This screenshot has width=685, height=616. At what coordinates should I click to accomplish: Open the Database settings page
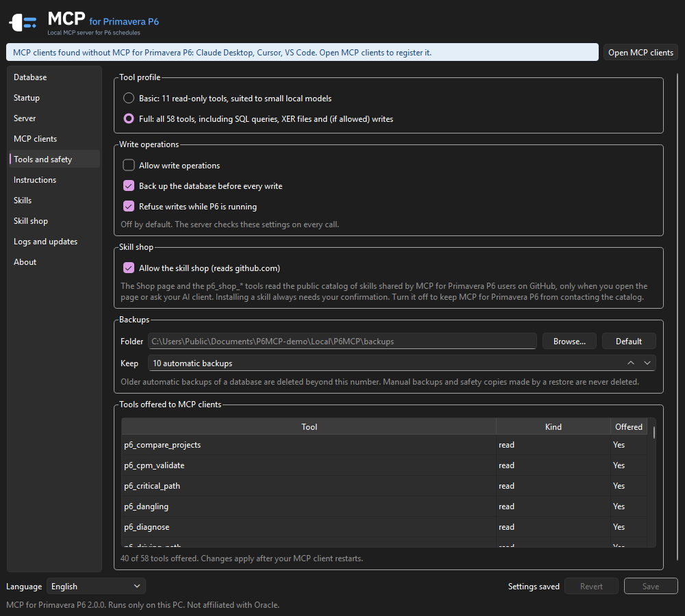point(54,77)
